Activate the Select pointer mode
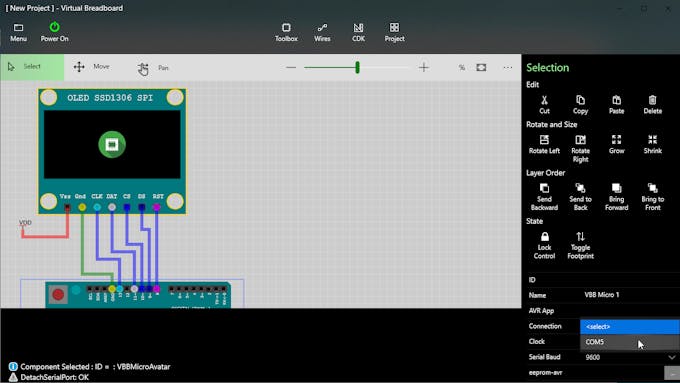The width and height of the screenshot is (680, 383). [x=32, y=67]
